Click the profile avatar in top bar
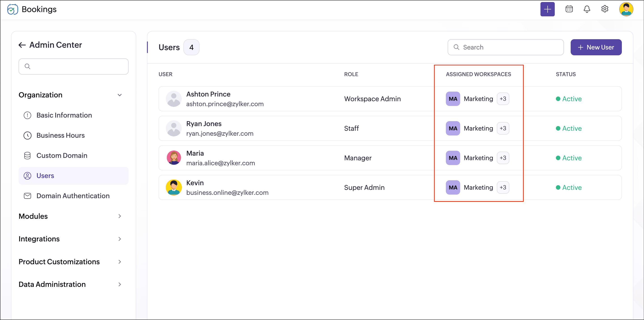Viewport: 644px width, 320px height. [626, 9]
